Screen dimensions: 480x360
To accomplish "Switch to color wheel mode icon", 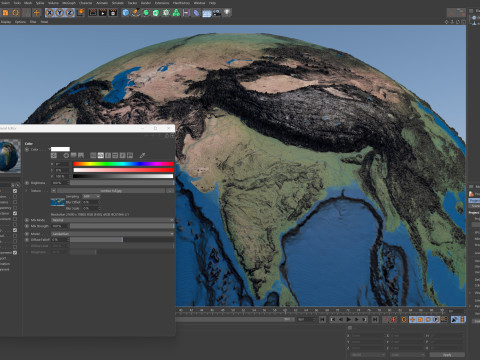I will tap(66, 156).
